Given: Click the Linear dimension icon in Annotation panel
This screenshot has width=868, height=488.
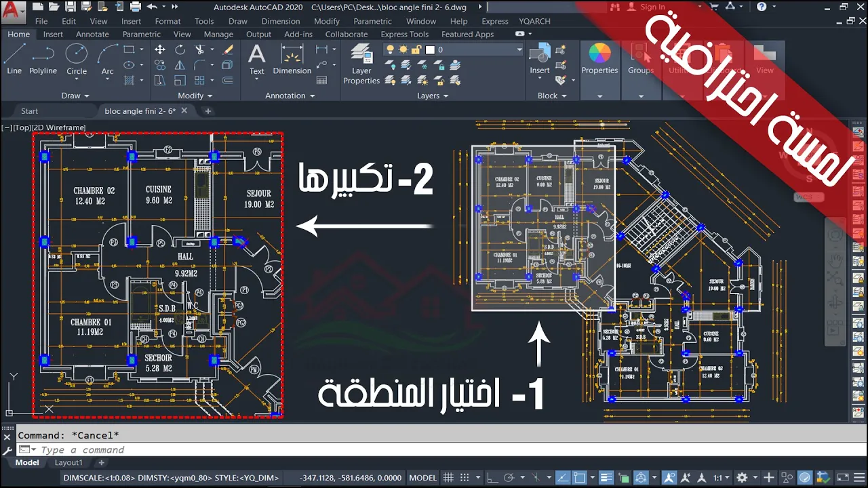Looking at the screenshot, I should [321, 49].
